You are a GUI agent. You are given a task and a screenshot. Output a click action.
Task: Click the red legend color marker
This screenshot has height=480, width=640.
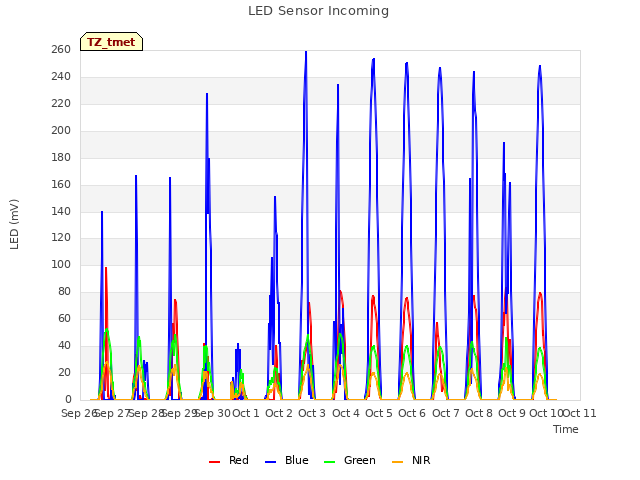click(214, 462)
